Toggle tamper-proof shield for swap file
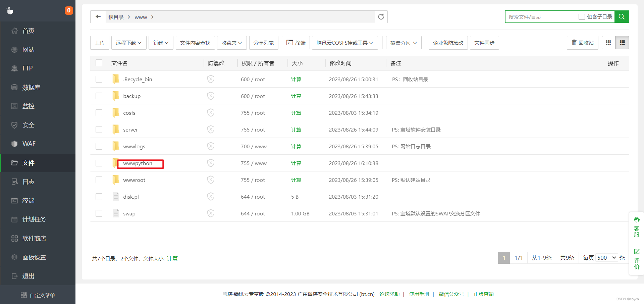The width and height of the screenshot is (644, 304). (x=211, y=213)
